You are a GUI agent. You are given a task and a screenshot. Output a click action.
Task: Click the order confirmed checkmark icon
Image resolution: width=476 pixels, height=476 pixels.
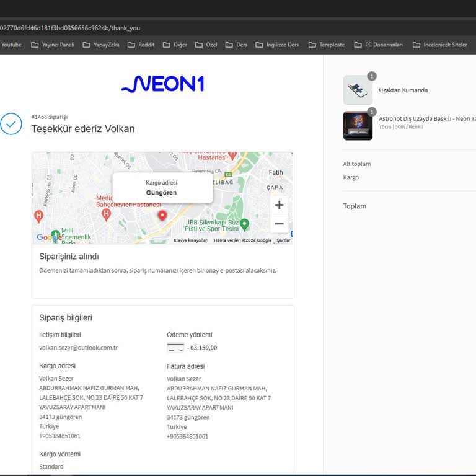(11, 124)
